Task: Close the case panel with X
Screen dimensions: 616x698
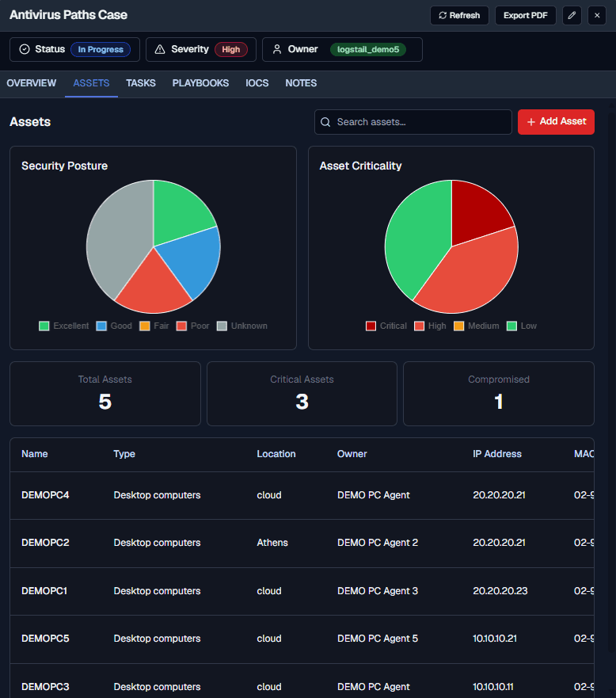Action: coord(597,16)
